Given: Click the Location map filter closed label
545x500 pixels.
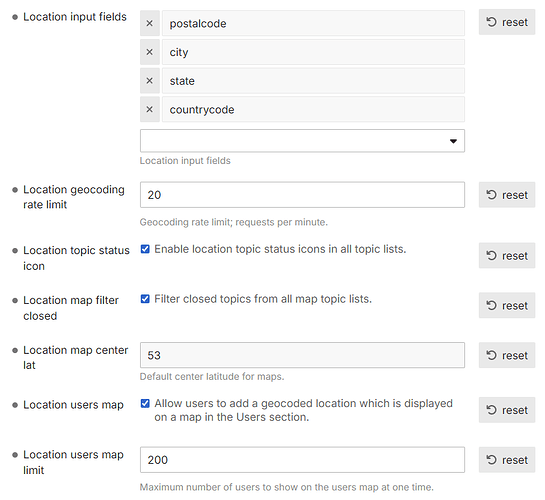Looking at the screenshot, I should coord(71,308).
